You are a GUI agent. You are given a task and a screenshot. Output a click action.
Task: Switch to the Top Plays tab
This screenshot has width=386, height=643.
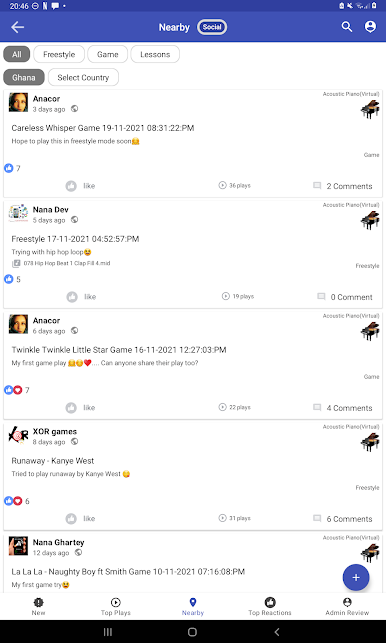tap(116, 607)
